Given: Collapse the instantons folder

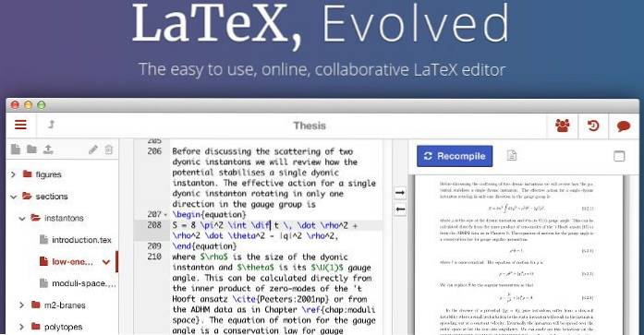Looking at the screenshot, I should [x=22, y=219].
